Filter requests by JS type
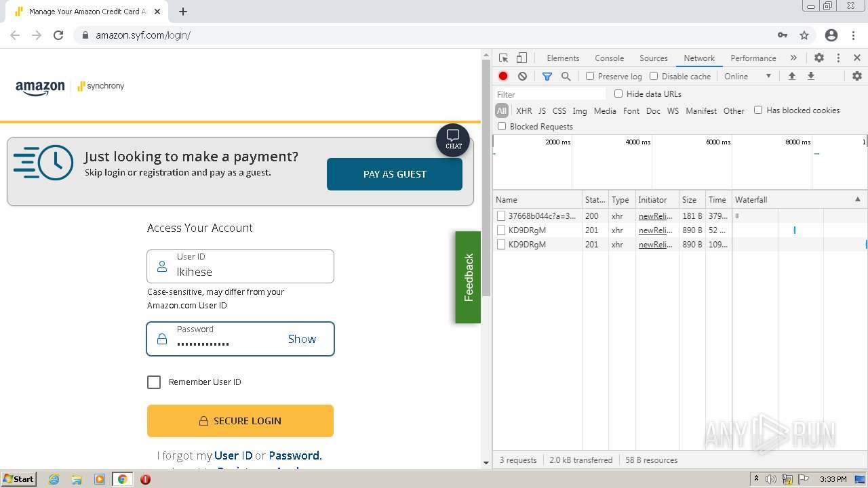Image resolution: width=868 pixels, height=488 pixels. coord(542,111)
